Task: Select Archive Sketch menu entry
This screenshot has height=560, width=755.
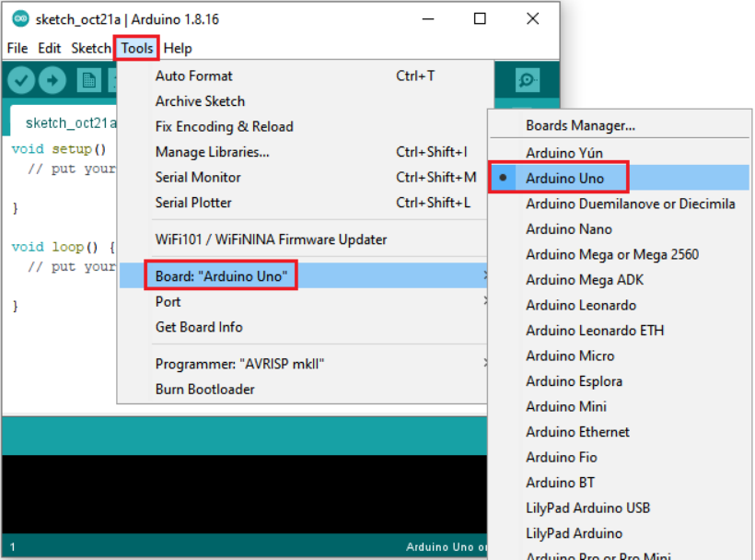Action: pos(306,101)
